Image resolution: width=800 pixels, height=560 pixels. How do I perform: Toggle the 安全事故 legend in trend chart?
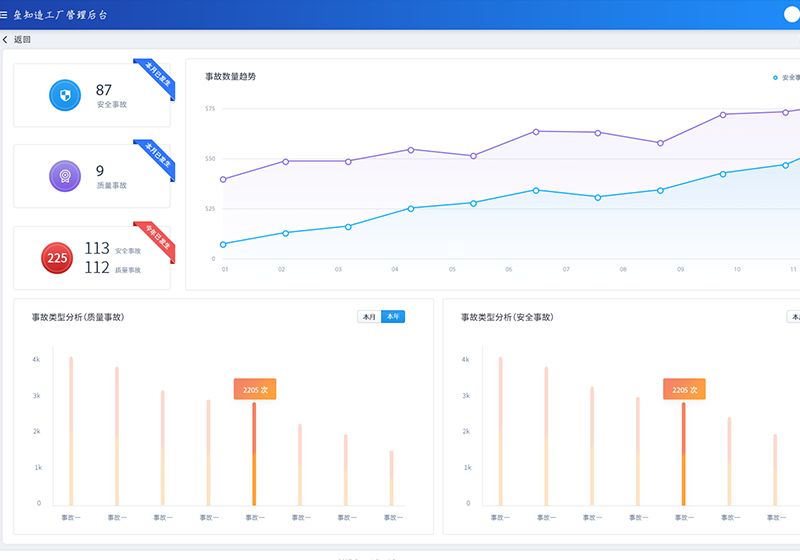pos(785,77)
